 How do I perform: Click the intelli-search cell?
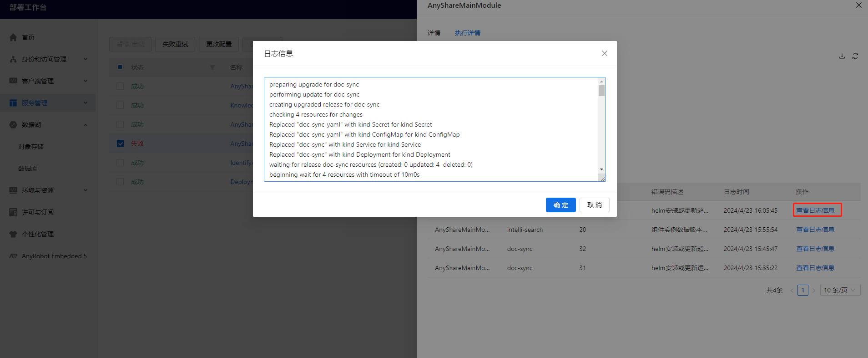pos(525,230)
